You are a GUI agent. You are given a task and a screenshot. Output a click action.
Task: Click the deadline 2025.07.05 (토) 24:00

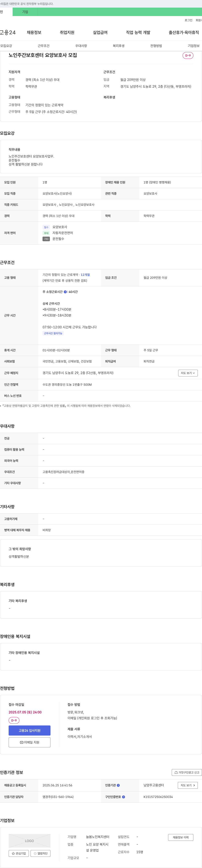click(x=25, y=712)
